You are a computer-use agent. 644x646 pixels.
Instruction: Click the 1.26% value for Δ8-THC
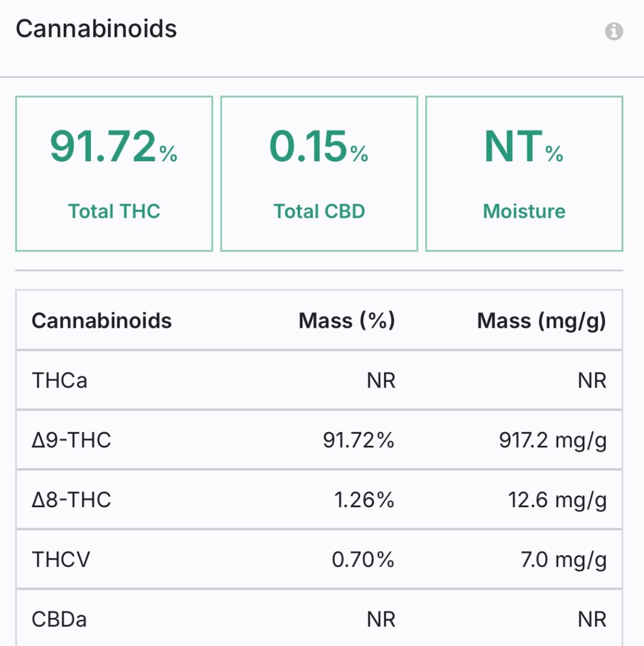click(x=364, y=500)
